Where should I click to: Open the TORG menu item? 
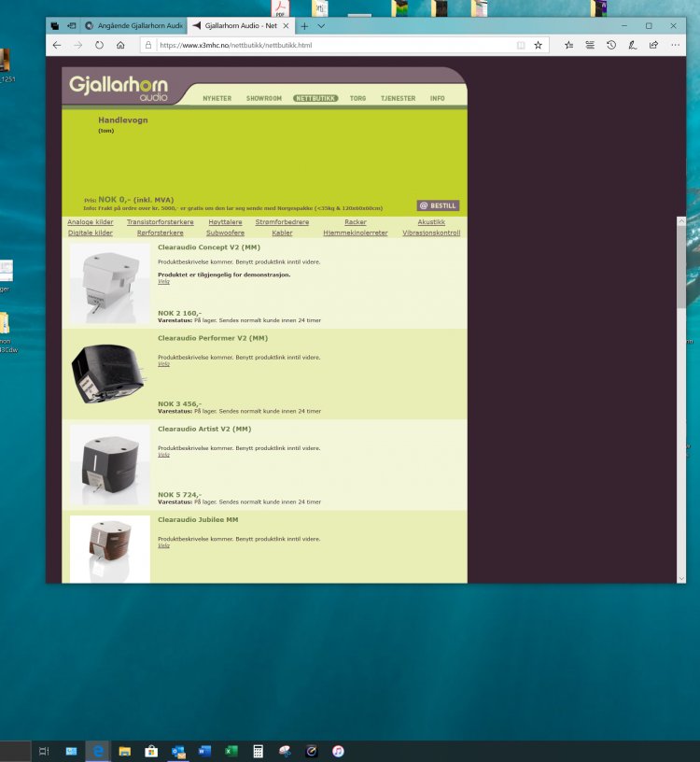point(358,98)
